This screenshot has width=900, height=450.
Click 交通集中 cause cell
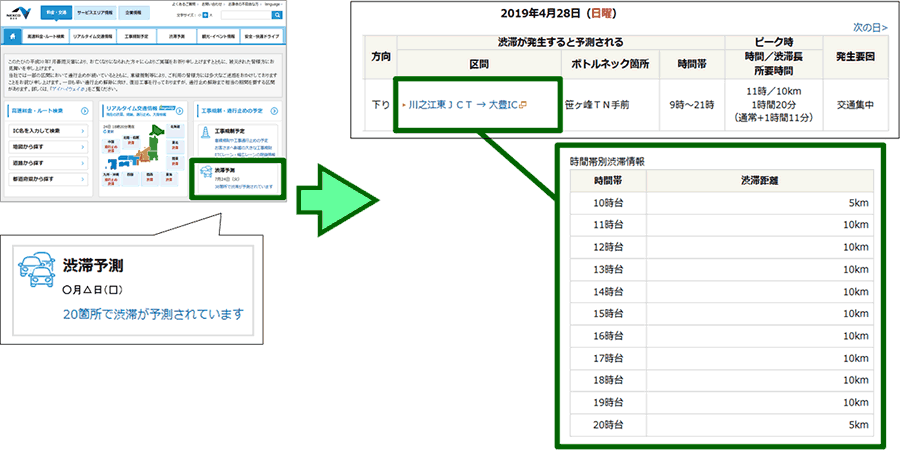[x=855, y=105]
